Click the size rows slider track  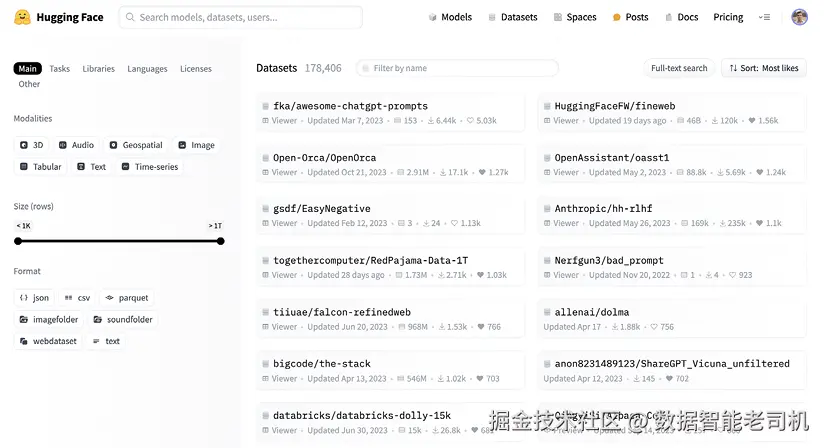tap(119, 241)
